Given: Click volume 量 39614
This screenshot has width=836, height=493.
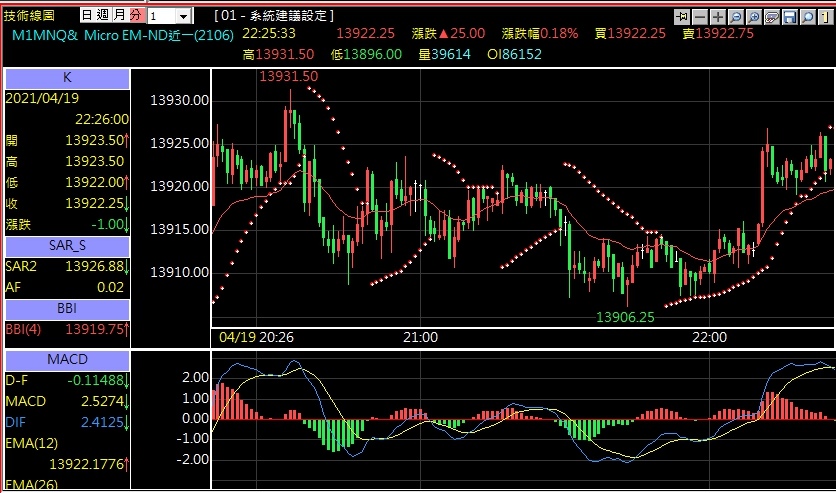Looking at the screenshot, I should [444, 54].
